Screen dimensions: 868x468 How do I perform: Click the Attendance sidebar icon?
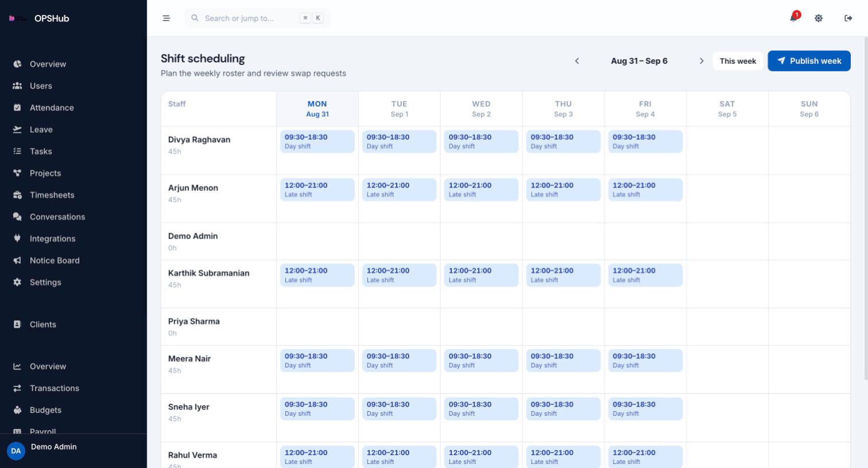(17, 108)
